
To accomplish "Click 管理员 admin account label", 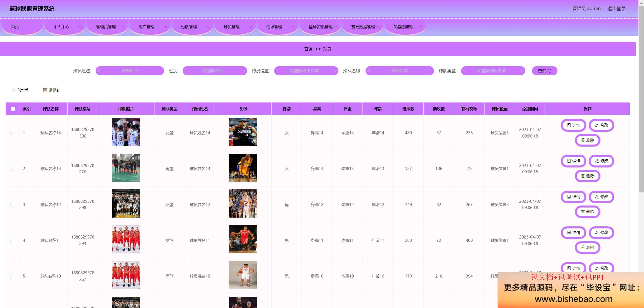I will coord(586,9).
